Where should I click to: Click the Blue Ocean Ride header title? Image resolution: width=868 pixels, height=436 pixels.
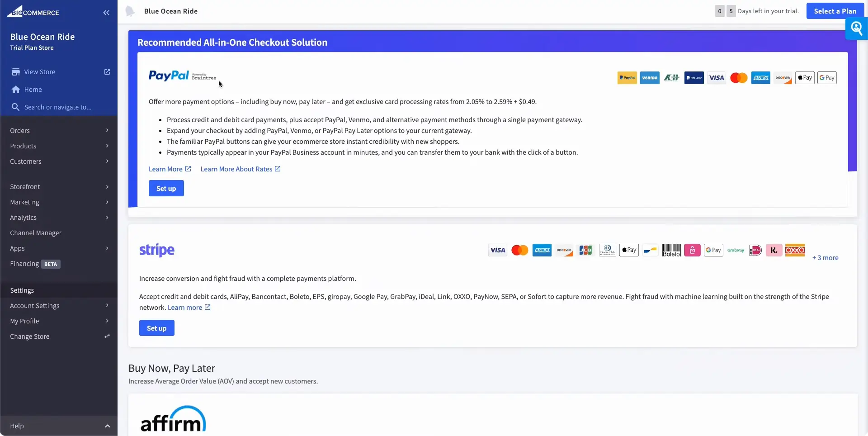[x=170, y=11]
